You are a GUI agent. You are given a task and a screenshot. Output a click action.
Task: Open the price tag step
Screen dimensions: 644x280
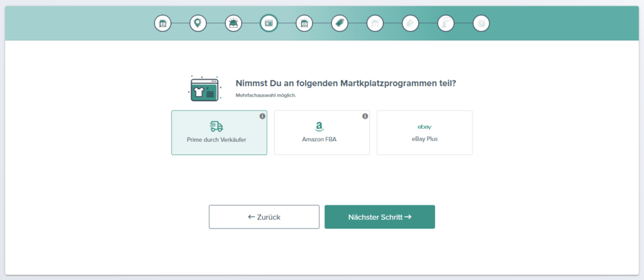pyautogui.click(x=340, y=23)
